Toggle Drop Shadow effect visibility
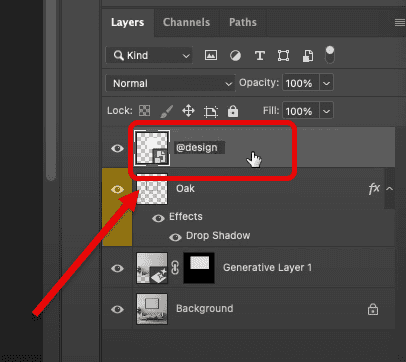The height and width of the screenshot is (362, 406). click(x=175, y=237)
